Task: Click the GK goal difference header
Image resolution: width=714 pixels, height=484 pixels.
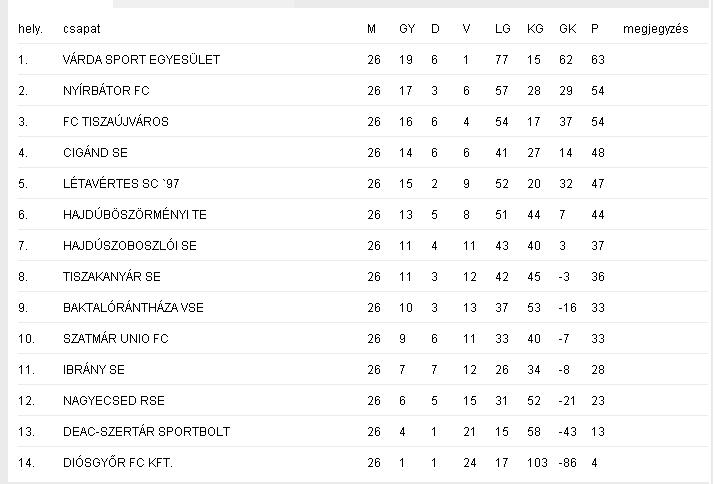Action: tap(568, 29)
